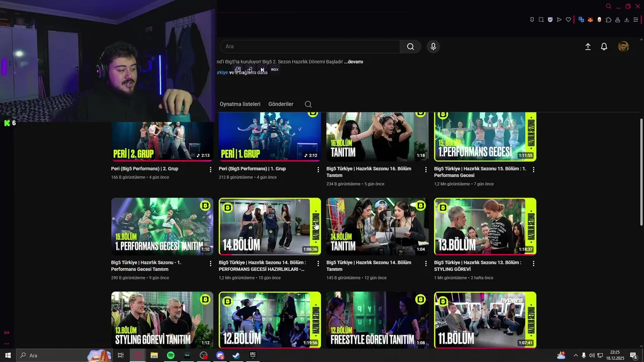Screen dimensions: 644x362
Task: Play the Styling Görevi Tanıtım thumbnail
Action: (x=162, y=320)
